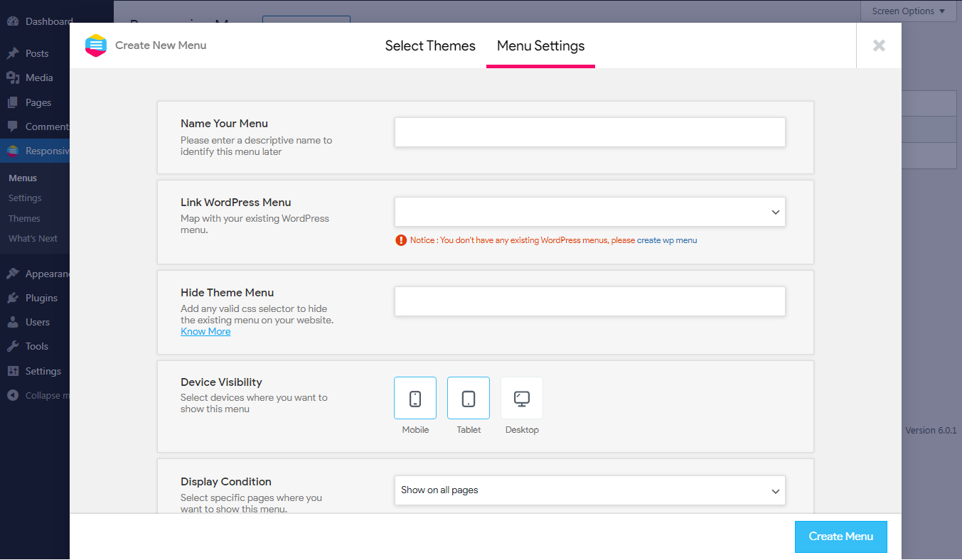
Task: Switch to the Select Themes tab
Action: click(x=430, y=45)
